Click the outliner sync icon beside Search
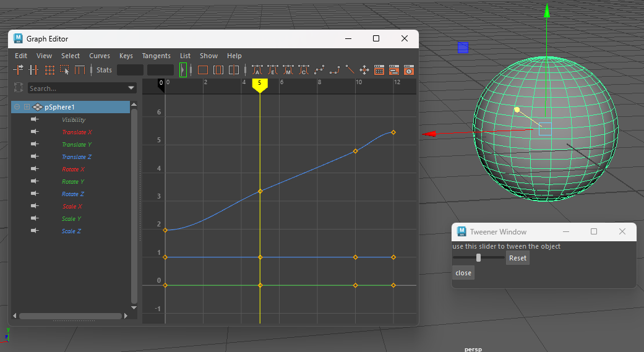The image size is (644, 352). pos(19,87)
